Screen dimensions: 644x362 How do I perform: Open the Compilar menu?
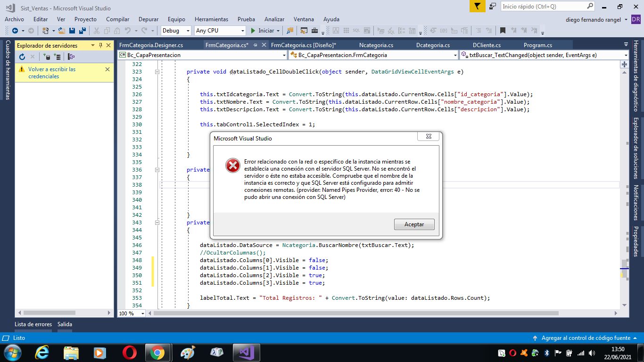[117, 19]
